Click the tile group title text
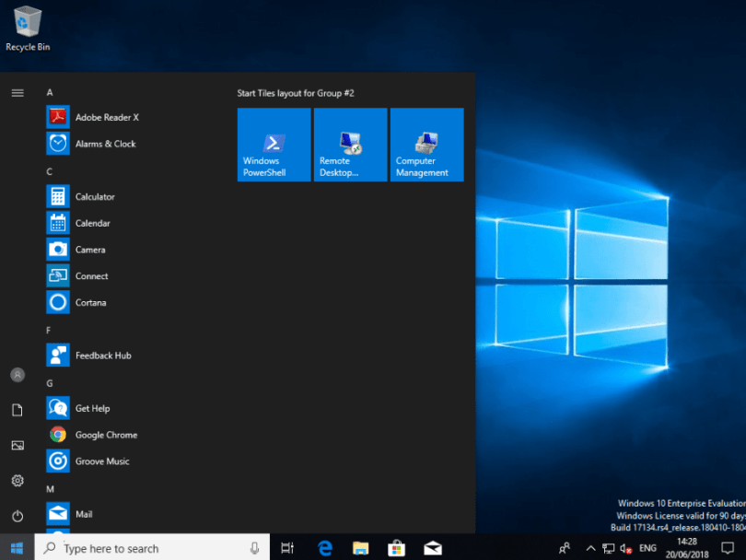746x560 pixels. coord(296,93)
